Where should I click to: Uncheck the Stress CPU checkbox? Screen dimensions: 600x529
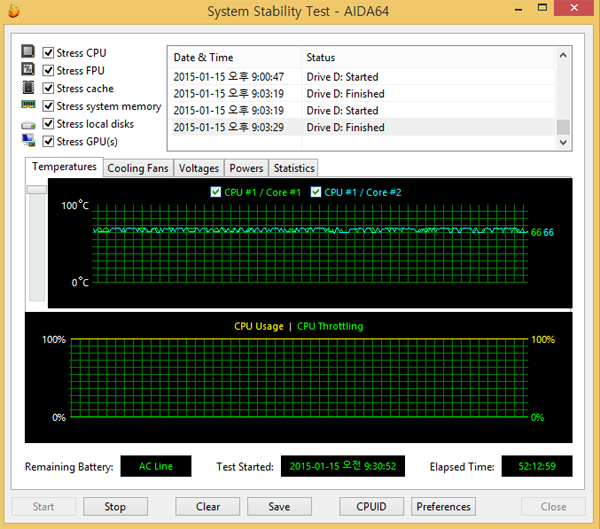pyautogui.click(x=48, y=52)
